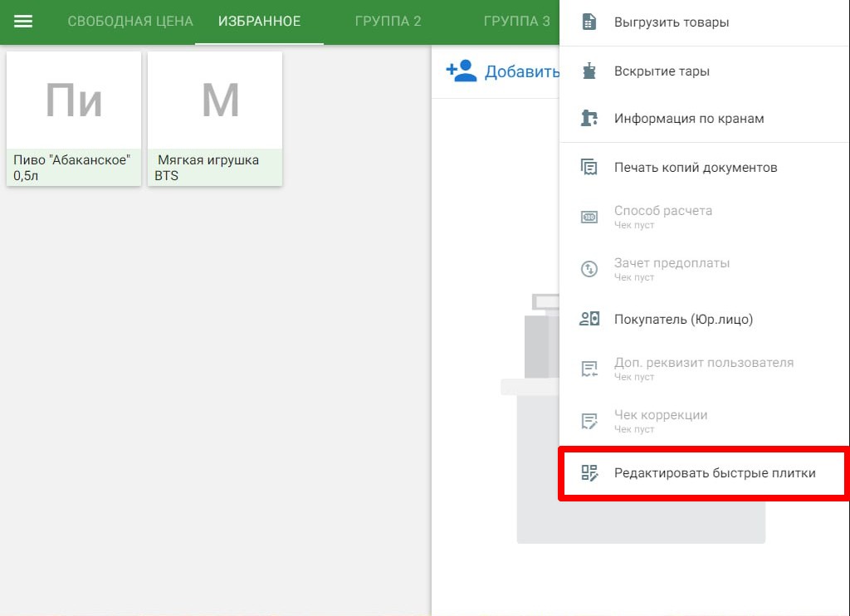This screenshot has height=616, width=850.
Task: Click the add customer person icon
Action: (x=462, y=71)
